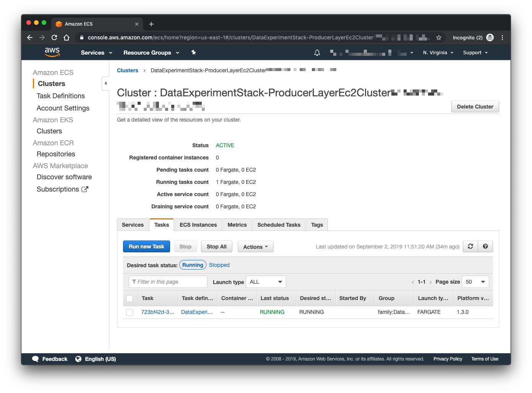Check the box for task 723bf42d-3
Image resolution: width=532 pixels, height=393 pixels.
130,312
